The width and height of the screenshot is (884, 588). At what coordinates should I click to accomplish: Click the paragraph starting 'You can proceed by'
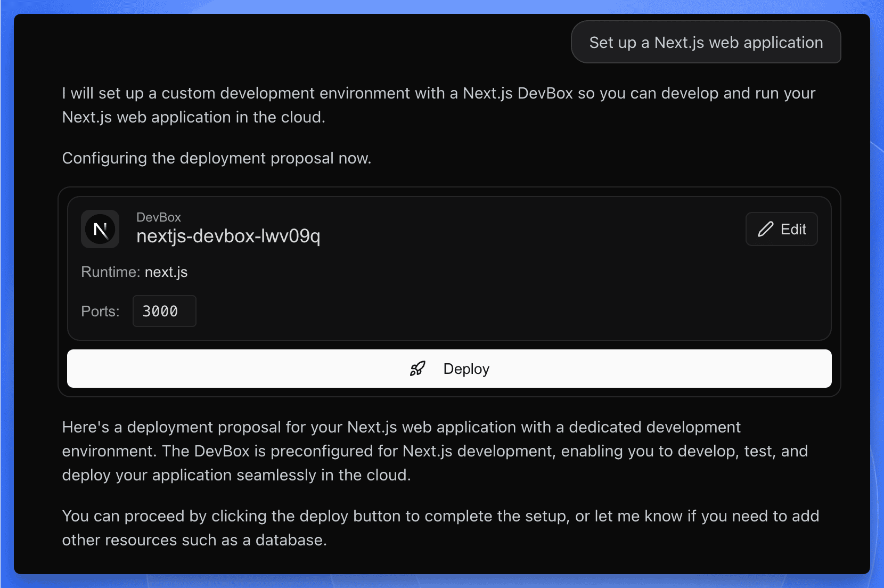440,528
